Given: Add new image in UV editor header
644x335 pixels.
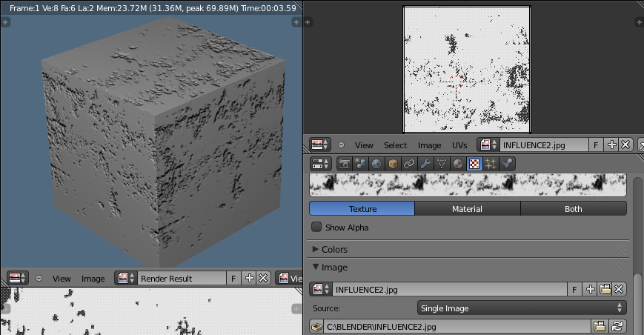Looking at the screenshot, I should 611,145.
